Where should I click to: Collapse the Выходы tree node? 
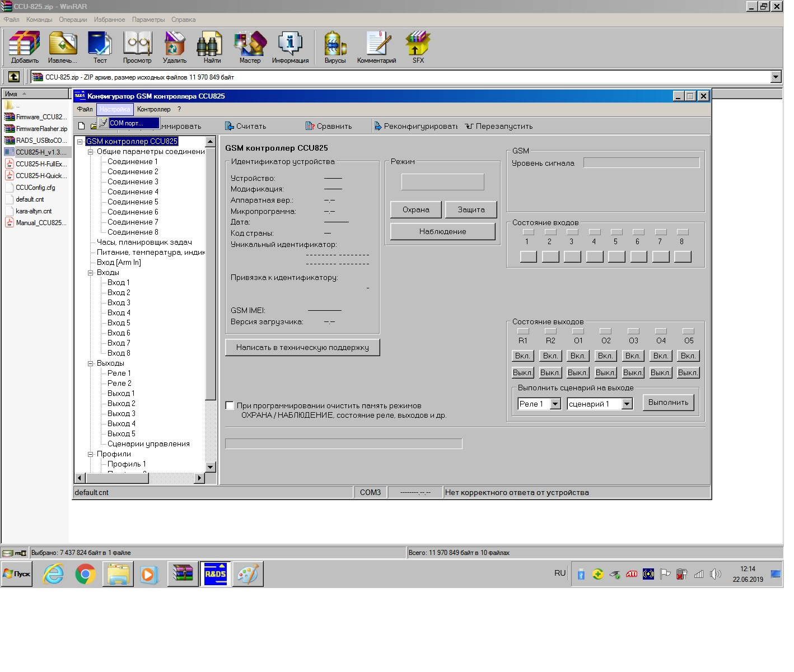[91, 363]
